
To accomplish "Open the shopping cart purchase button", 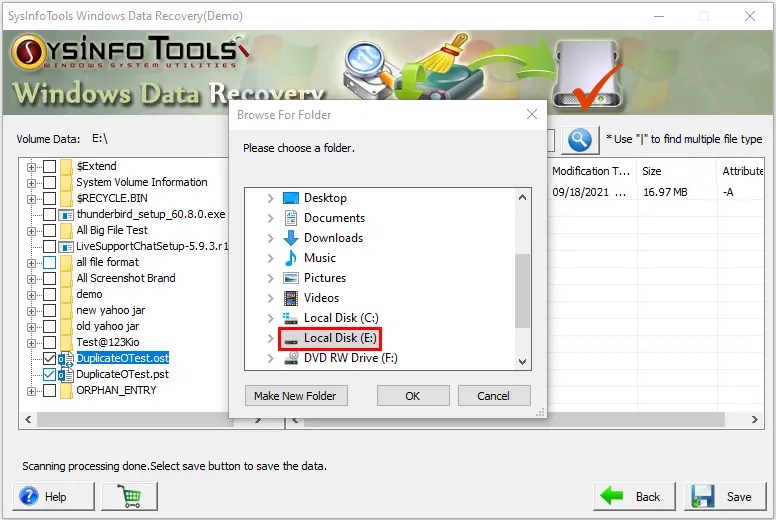I will [x=130, y=496].
